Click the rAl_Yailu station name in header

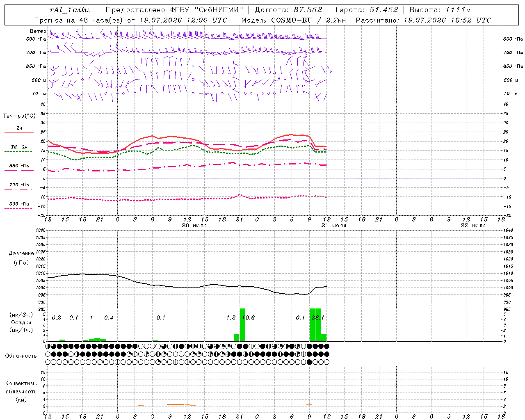(x=69, y=10)
